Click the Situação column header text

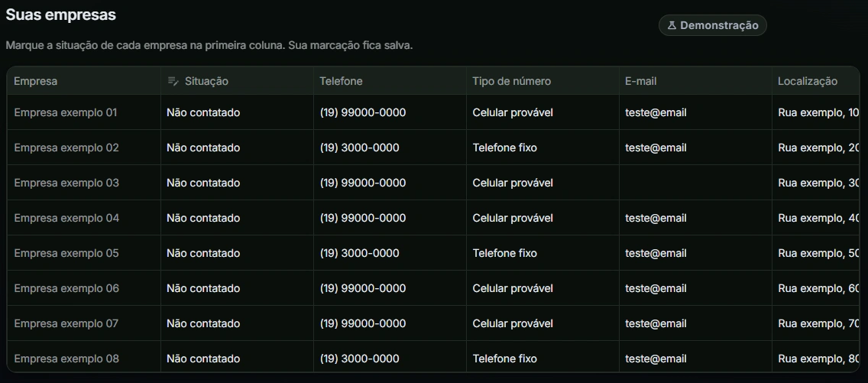(206, 81)
